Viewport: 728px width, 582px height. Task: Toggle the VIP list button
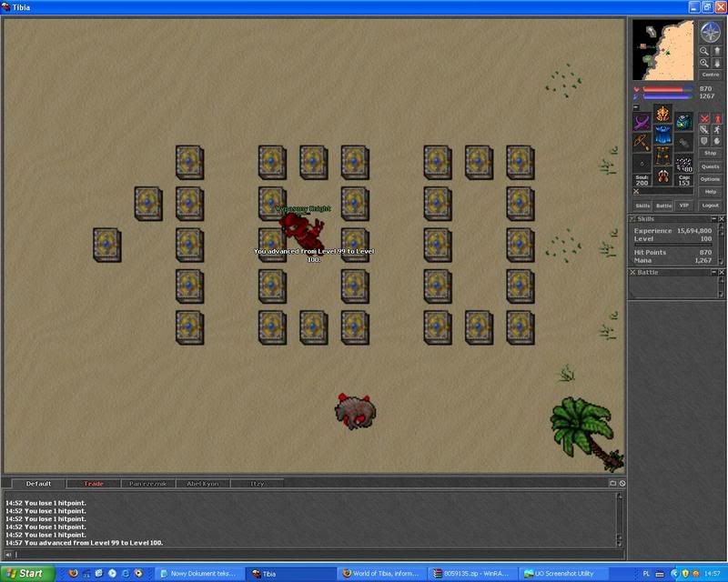[x=684, y=206]
